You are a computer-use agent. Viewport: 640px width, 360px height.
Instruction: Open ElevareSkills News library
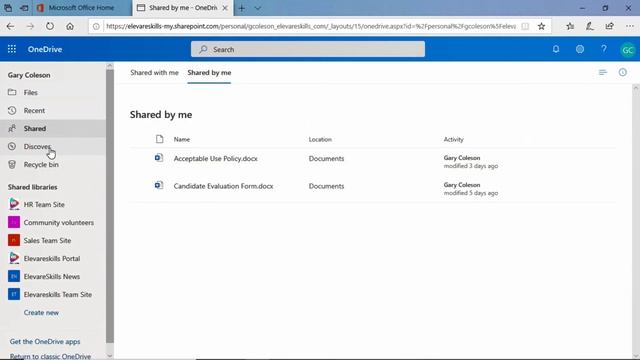coord(53,276)
